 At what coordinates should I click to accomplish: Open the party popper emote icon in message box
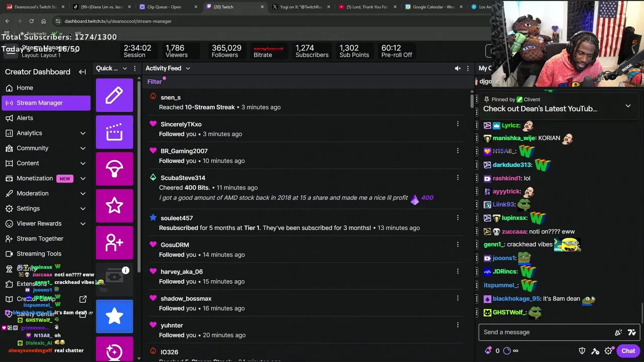[618, 332]
